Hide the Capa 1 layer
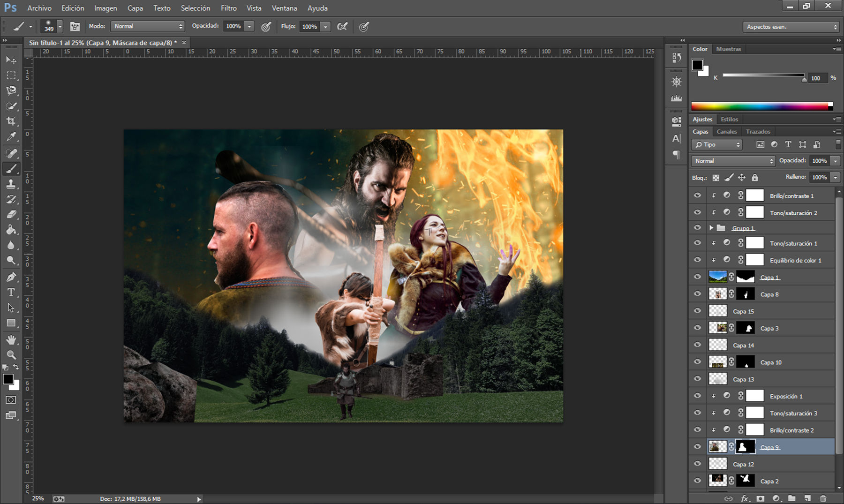 [697, 277]
